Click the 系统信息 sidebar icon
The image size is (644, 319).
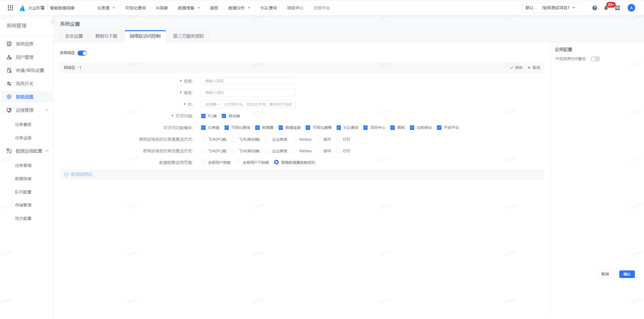point(9,44)
